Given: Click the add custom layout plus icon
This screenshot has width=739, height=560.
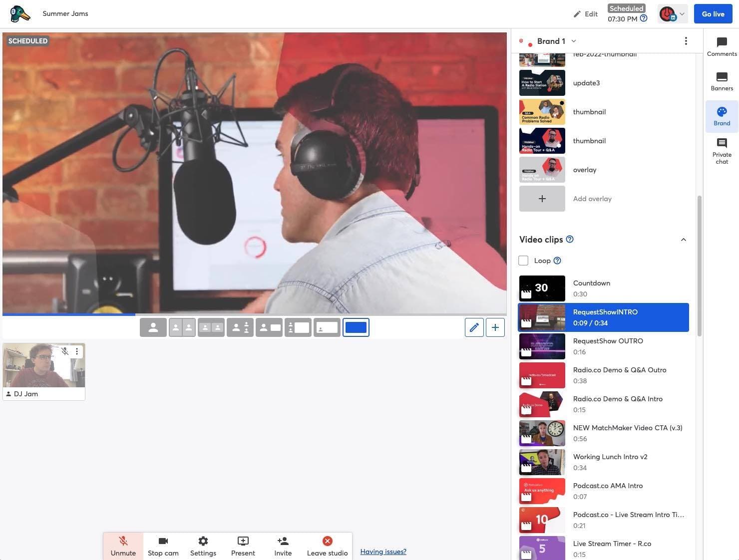Looking at the screenshot, I should tap(495, 327).
